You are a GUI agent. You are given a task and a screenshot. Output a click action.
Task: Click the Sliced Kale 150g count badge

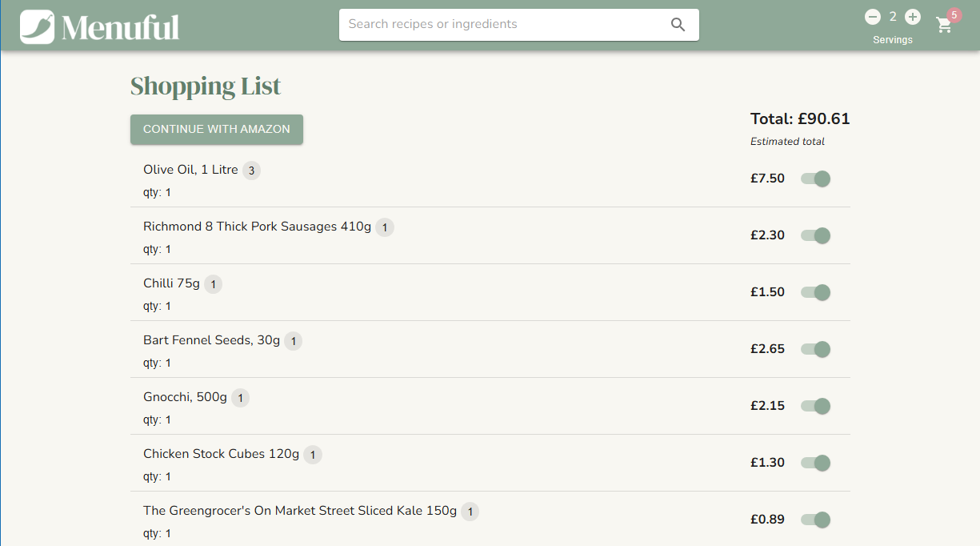470,512
